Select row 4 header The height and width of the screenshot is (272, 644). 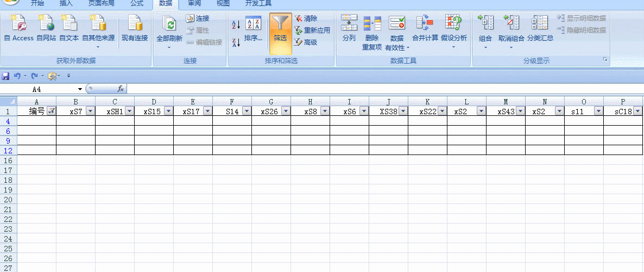tap(9, 121)
